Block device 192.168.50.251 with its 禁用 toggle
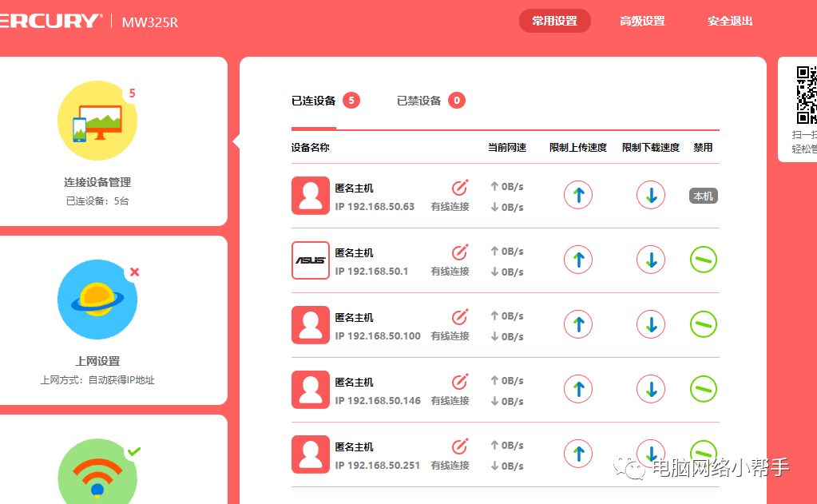The width and height of the screenshot is (817, 504). click(703, 454)
